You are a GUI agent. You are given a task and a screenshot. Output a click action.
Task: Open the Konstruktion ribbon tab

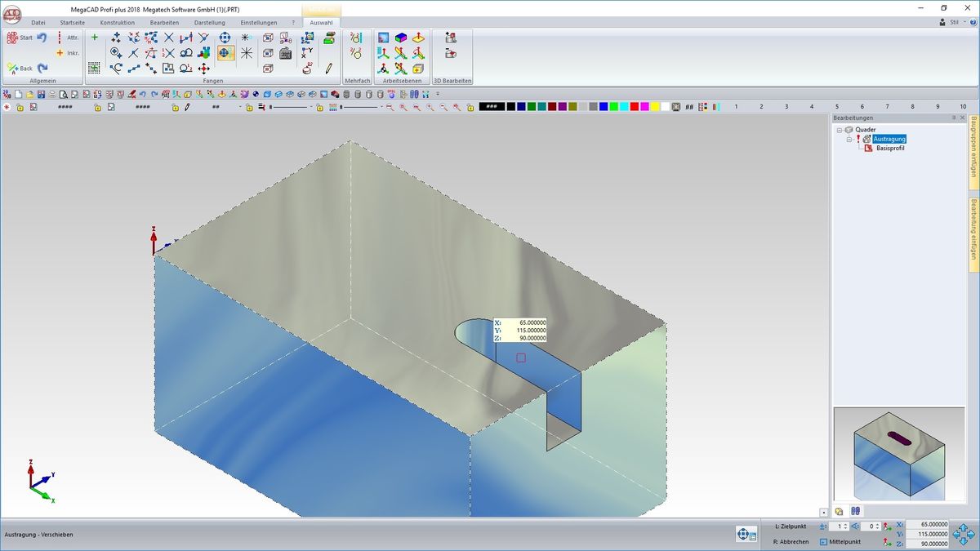point(117,23)
